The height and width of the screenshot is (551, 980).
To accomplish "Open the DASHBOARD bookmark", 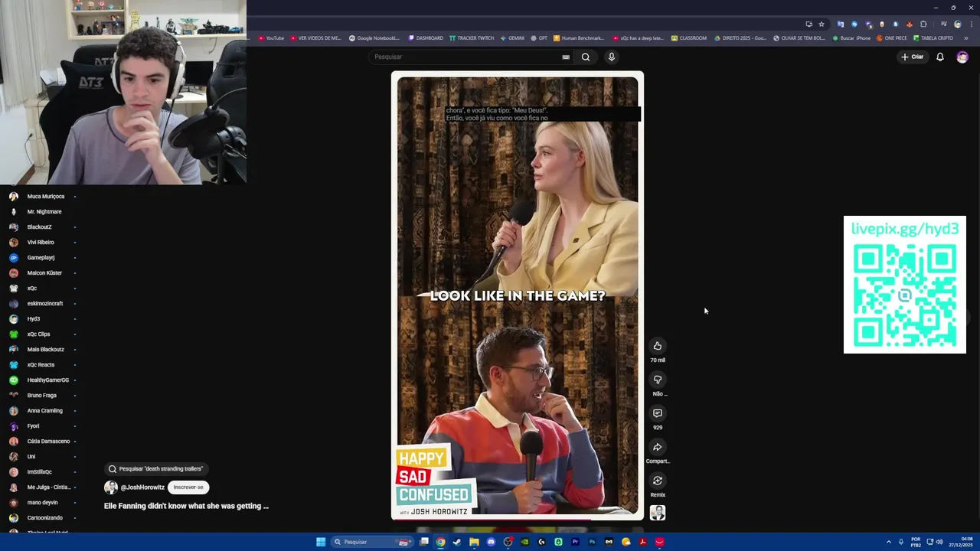I will [426, 38].
